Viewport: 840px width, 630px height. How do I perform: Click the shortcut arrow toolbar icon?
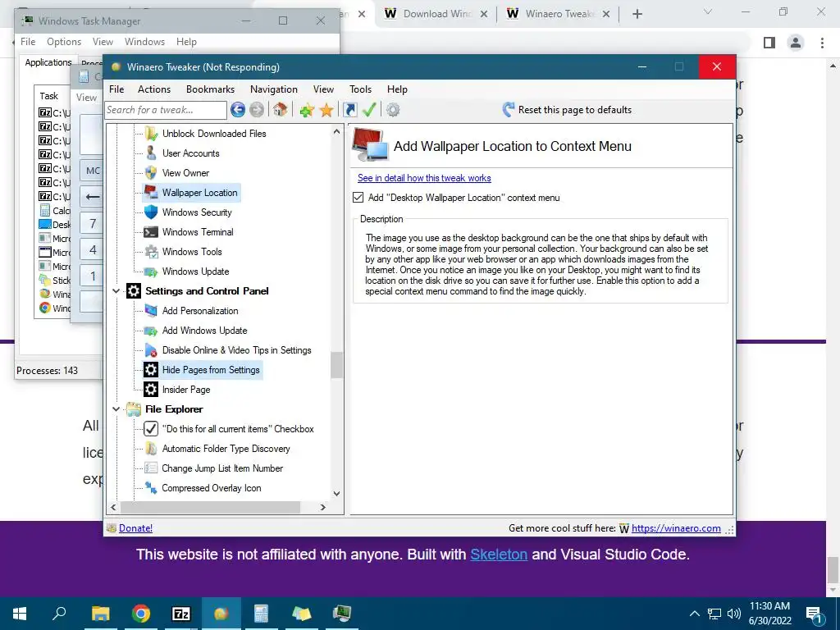pyautogui.click(x=349, y=110)
